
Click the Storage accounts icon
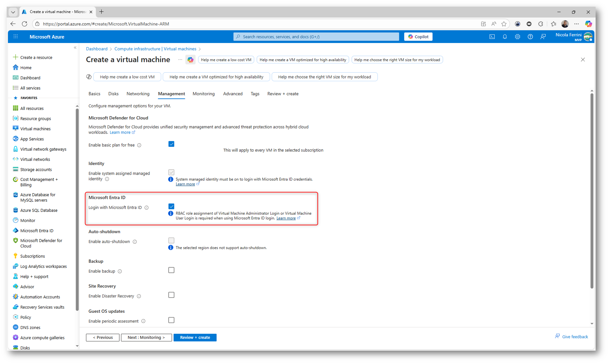click(x=15, y=169)
